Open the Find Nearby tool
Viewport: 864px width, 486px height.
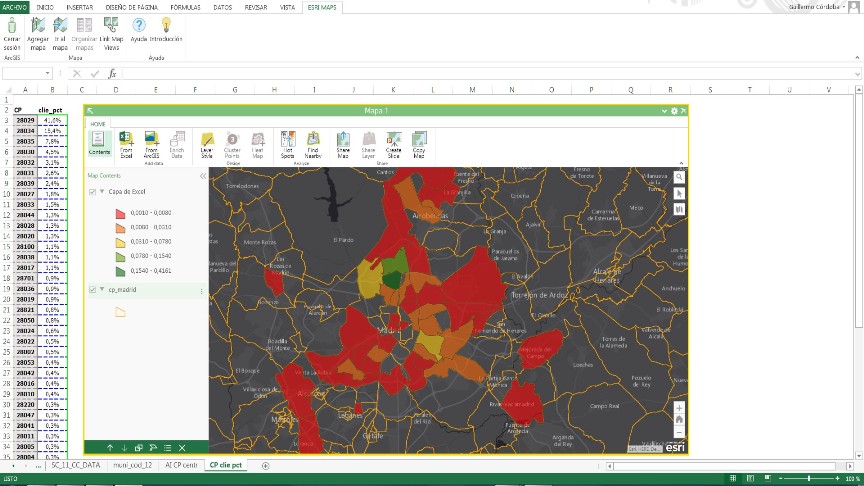point(313,145)
